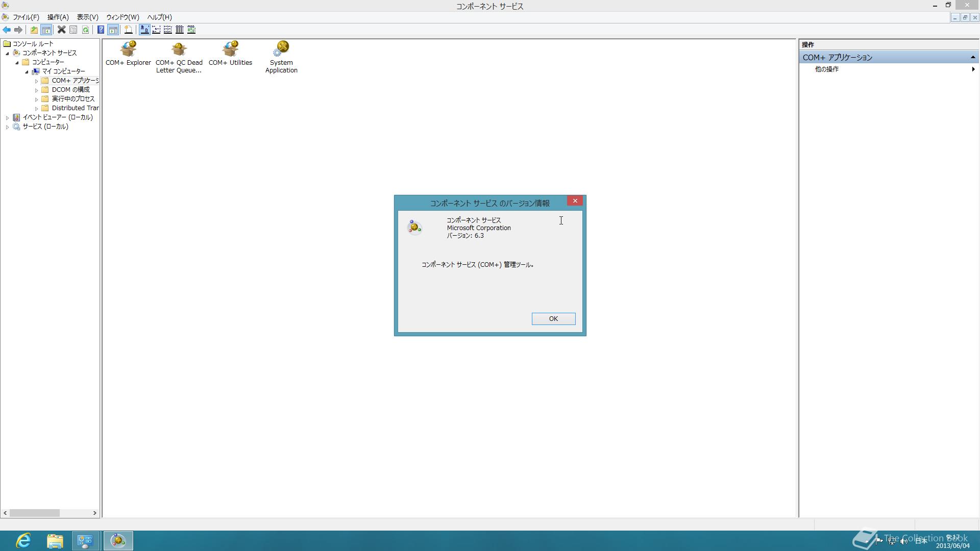The height and width of the screenshot is (551, 980).
Task: Expand サービス (ローカル) node
Action: 7,127
